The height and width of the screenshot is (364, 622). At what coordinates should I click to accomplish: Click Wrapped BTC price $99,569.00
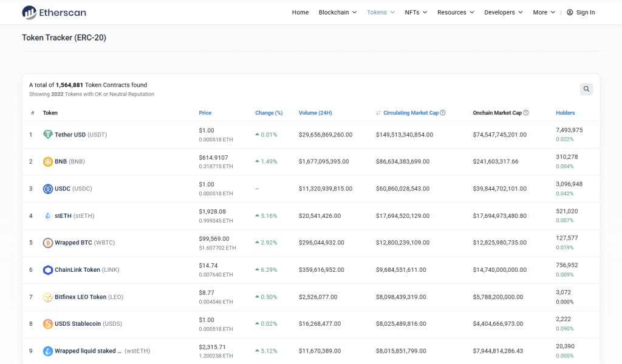[x=214, y=239]
